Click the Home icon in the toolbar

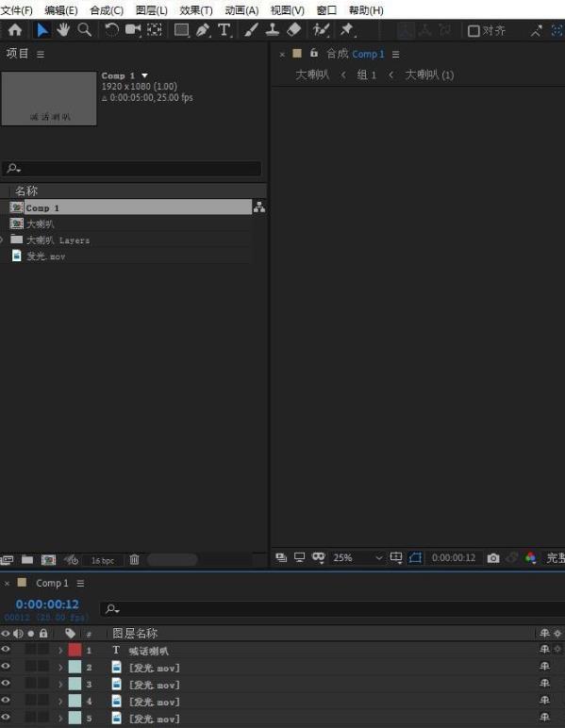(15, 30)
